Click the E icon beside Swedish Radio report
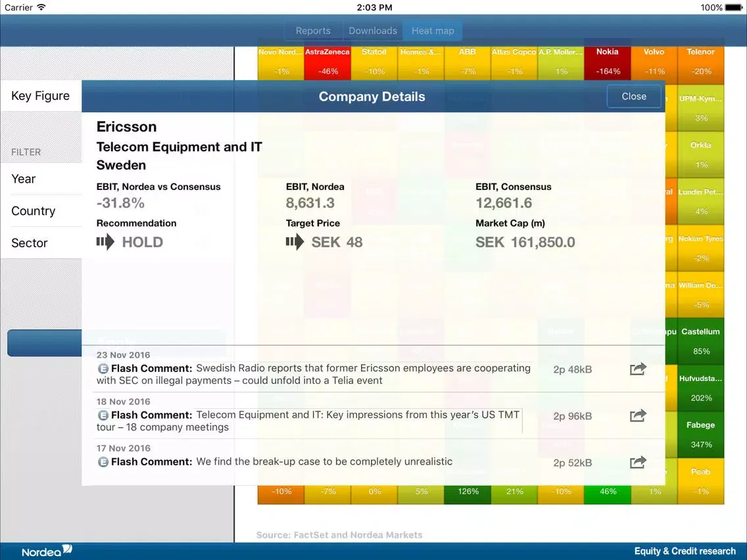Image resolution: width=747 pixels, height=560 pixels. [103, 369]
